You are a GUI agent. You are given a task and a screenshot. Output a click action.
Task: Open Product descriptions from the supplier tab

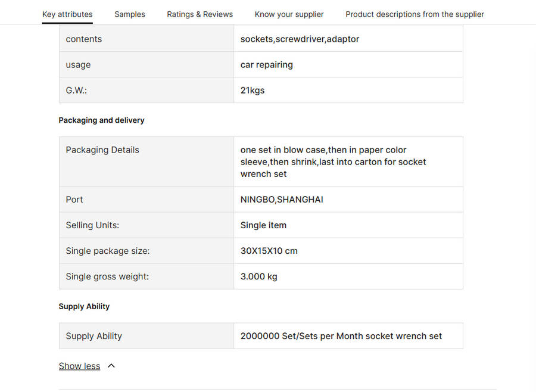(415, 14)
